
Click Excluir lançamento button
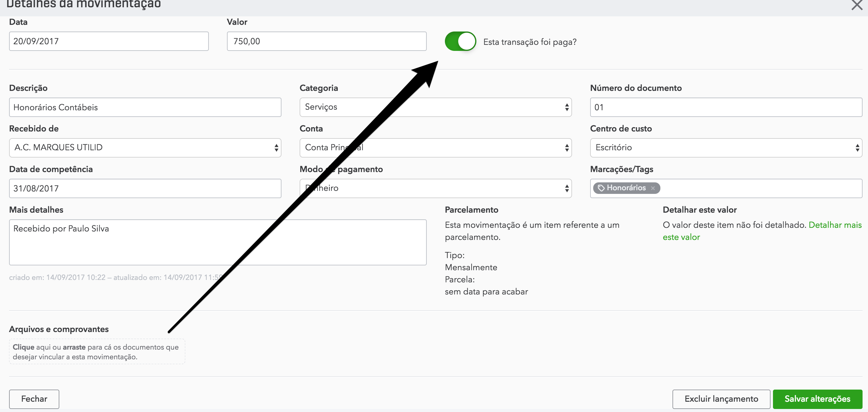[721, 399]
